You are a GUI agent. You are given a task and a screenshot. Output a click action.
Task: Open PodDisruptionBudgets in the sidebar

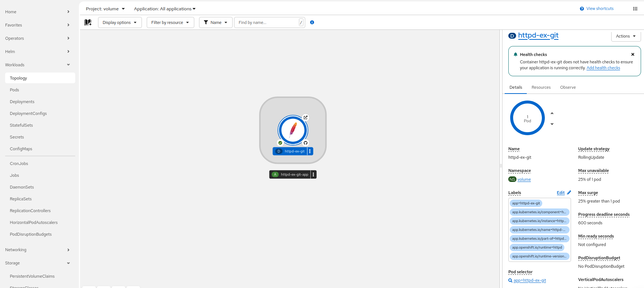(40, 234)
